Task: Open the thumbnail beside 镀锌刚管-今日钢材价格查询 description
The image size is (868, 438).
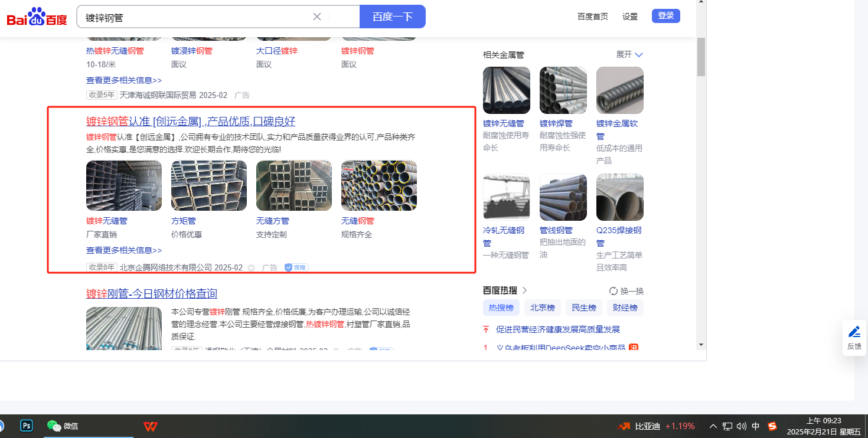Action: 124,328
